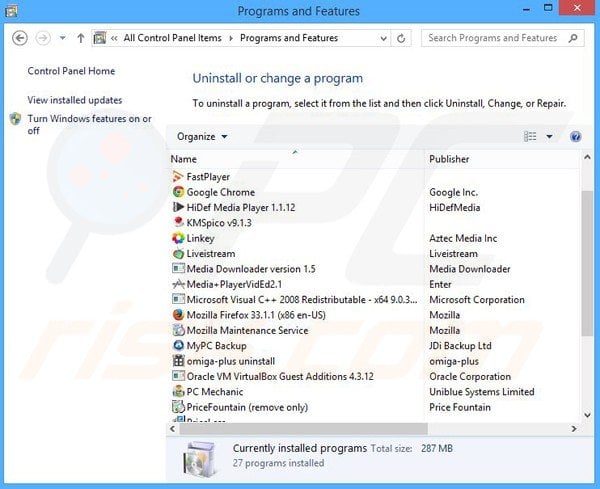Click the Google Chrome program icon
The width and height of the screenshot is (600, 489).
point(178,192)
